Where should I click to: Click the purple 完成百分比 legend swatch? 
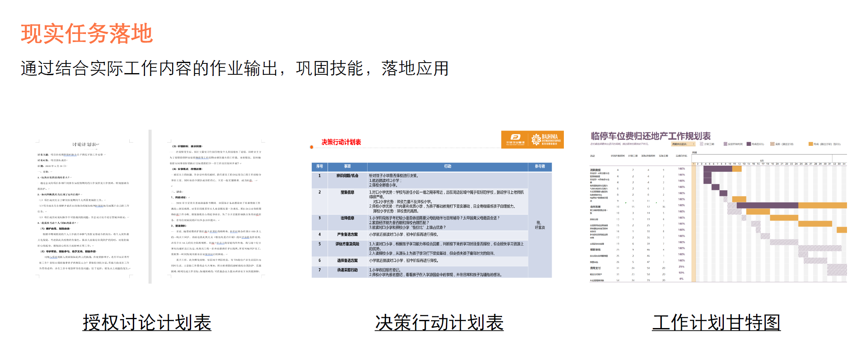pos(749,144)
